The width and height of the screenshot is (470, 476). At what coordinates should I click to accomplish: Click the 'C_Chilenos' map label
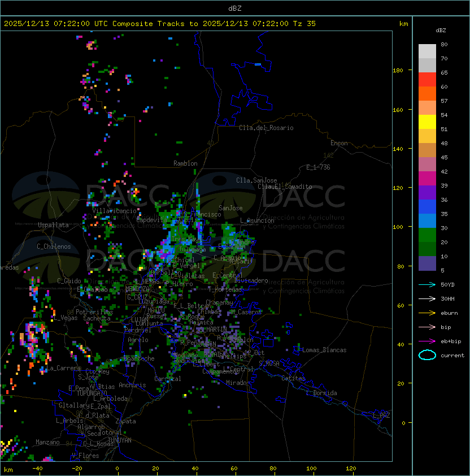54,246
